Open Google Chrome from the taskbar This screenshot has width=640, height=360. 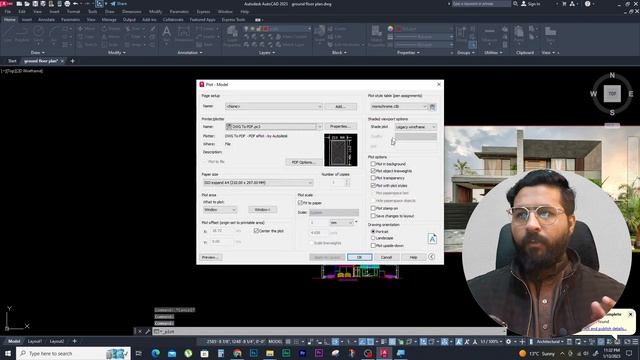point(237,353)
